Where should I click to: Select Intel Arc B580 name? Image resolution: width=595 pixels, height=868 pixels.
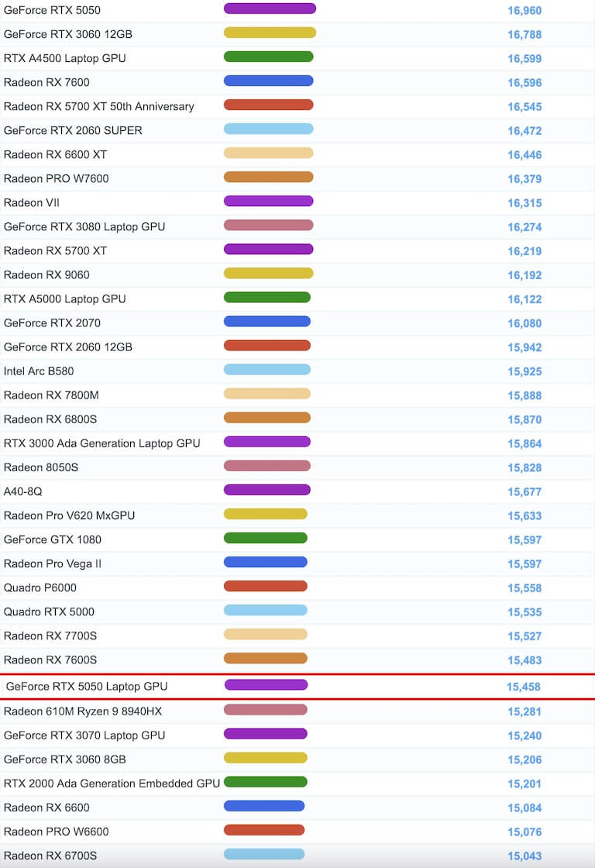(39, 371)
